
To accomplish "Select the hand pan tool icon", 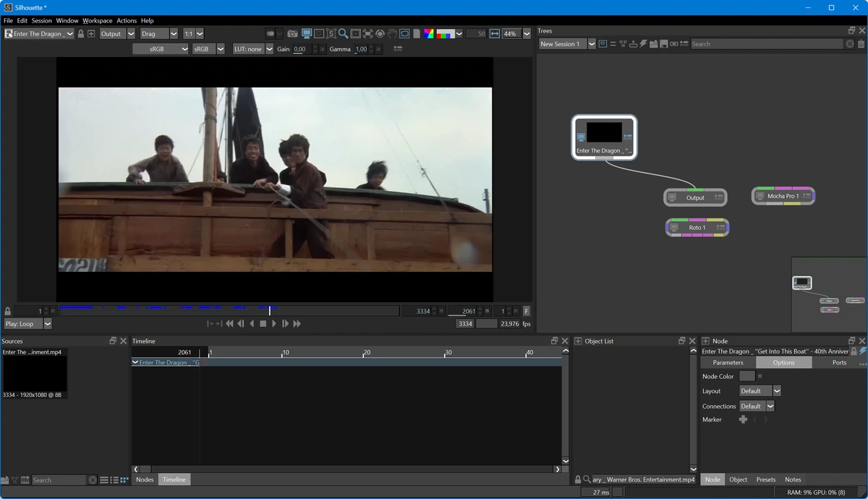I will point(392,33).
